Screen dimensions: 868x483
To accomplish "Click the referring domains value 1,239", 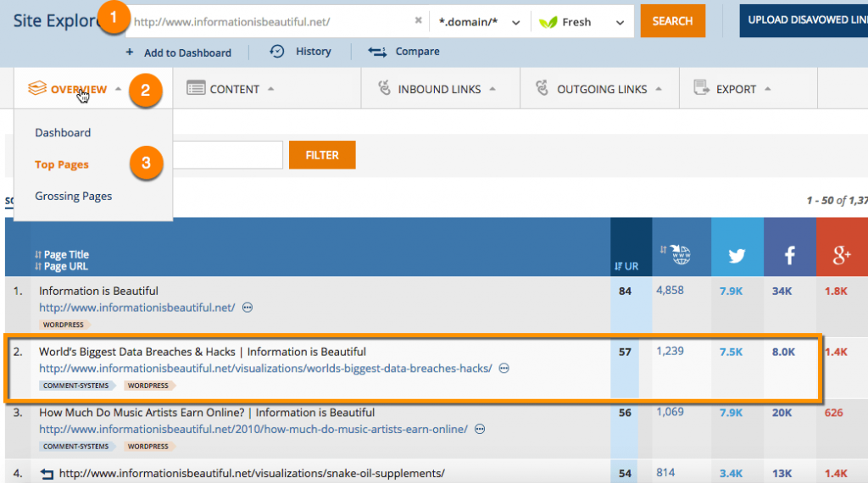I will pos(670,352).
